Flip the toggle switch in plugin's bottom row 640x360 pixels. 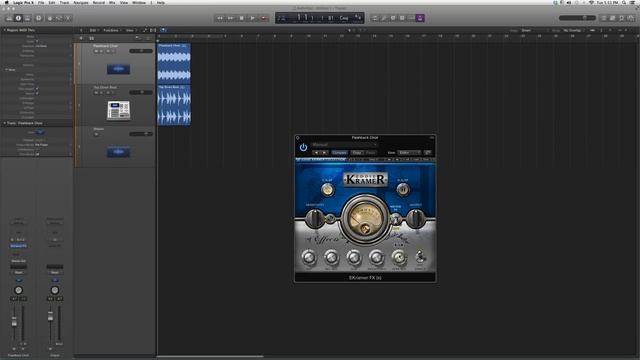420,257
